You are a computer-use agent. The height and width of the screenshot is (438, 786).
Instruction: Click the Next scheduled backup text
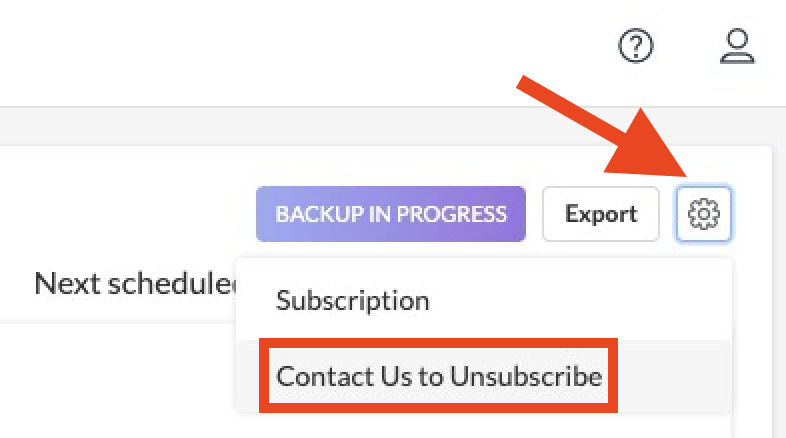[x=135, y=283]
